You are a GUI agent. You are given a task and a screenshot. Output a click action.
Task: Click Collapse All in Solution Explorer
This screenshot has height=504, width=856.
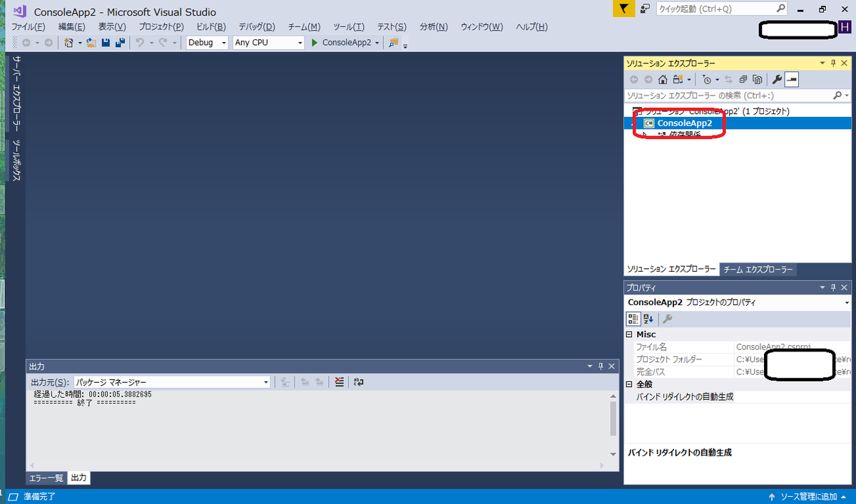pos(743,80)
